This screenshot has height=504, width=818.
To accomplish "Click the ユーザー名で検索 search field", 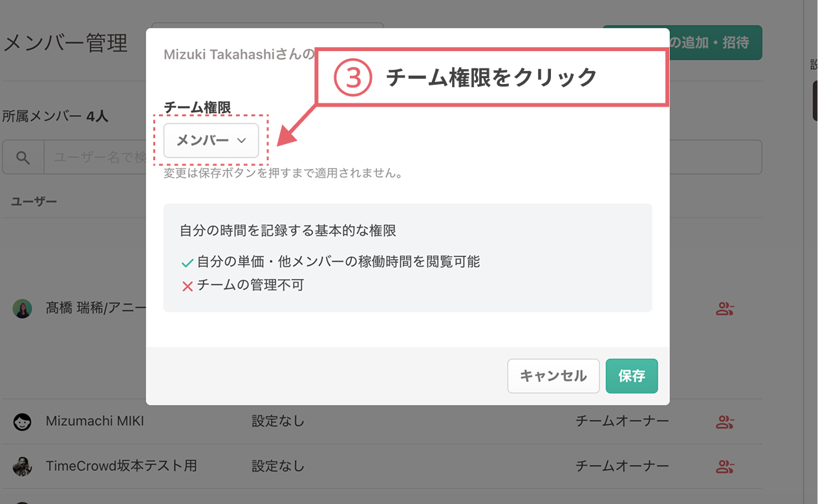I will coord(103,156).
